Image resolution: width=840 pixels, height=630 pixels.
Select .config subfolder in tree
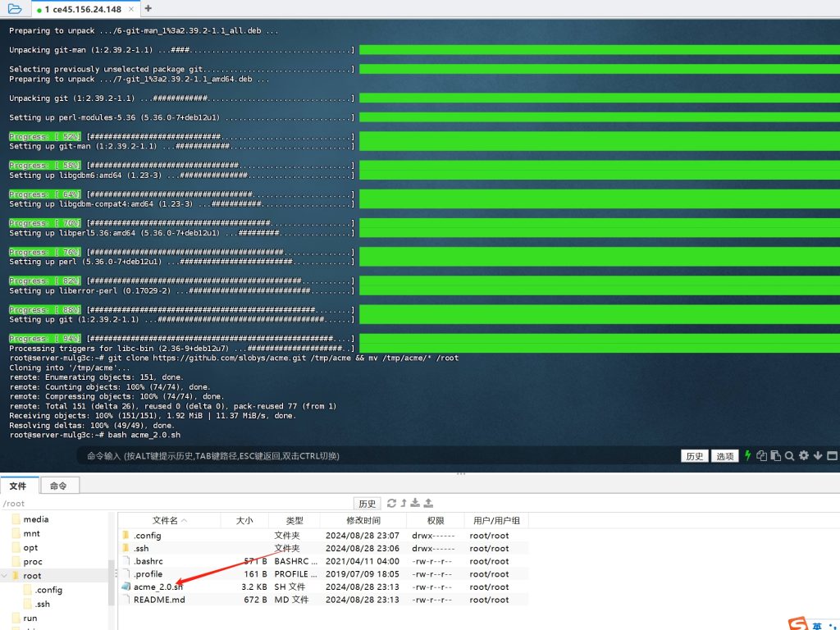48,590
